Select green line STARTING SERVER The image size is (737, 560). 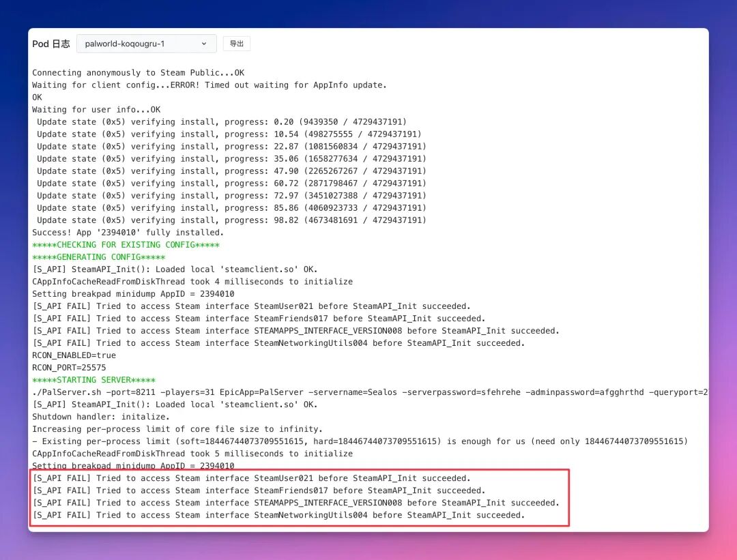(x=94, y=380)
